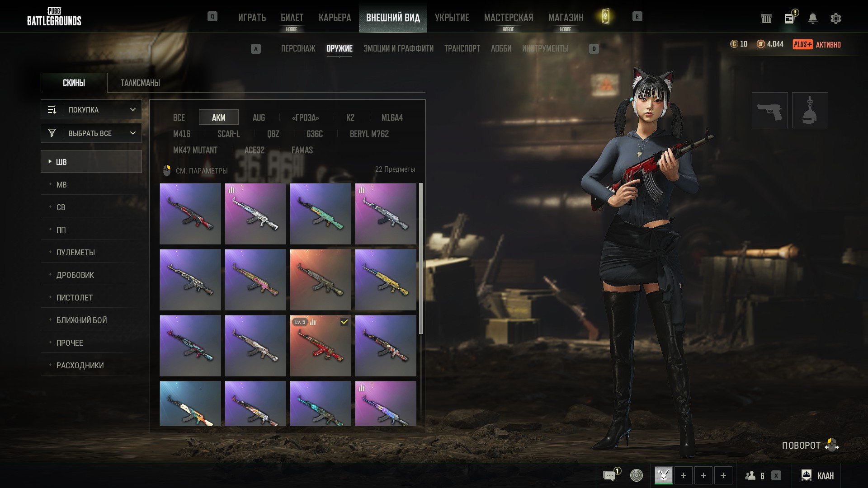Select the Beryl M762 weapon filter

coord(369,134)
